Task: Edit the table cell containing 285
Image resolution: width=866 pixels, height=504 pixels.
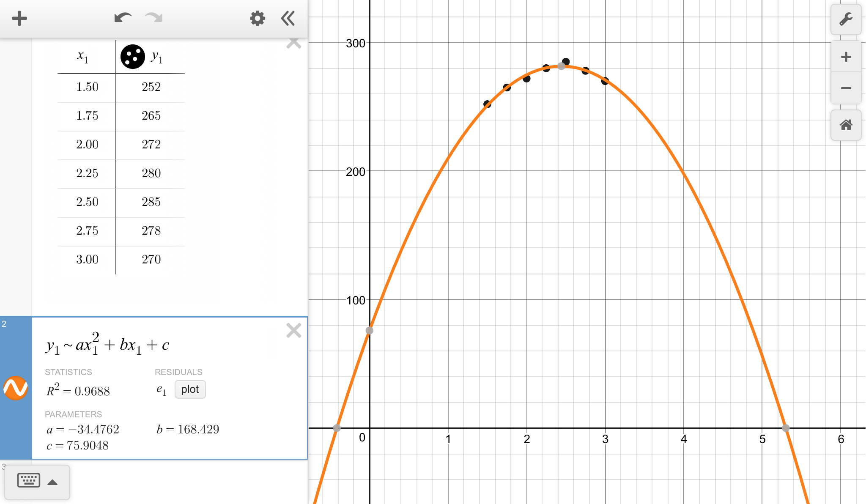Action: [x=151, y=202]
